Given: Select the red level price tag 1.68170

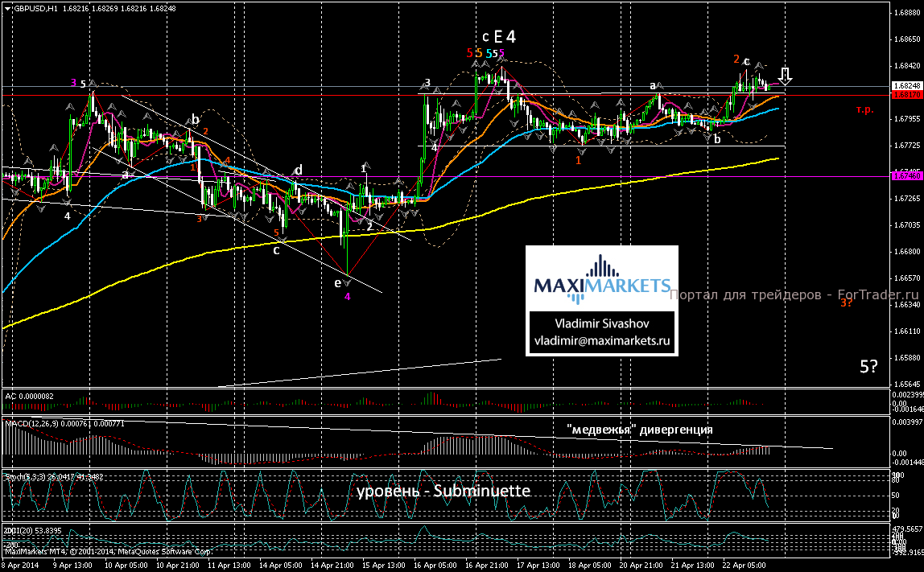Looking at the screenshot, I should [x=907, y=94].
